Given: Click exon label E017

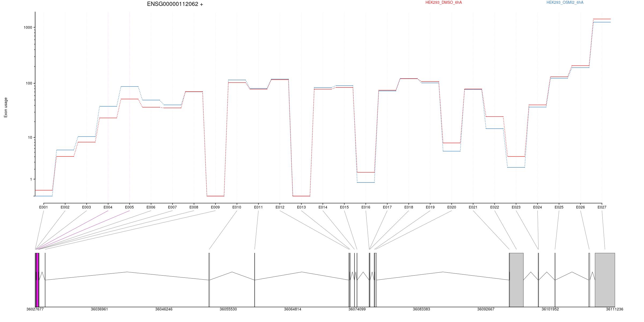Looking at the screenshot, I should [x=387, y=207].
